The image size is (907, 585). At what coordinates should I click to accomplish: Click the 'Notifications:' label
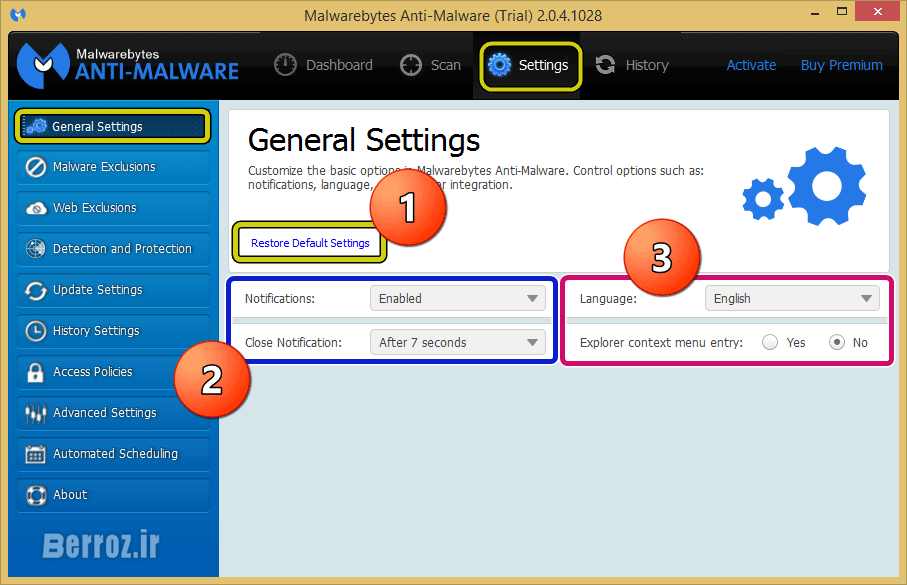click(x=280, y=299)
